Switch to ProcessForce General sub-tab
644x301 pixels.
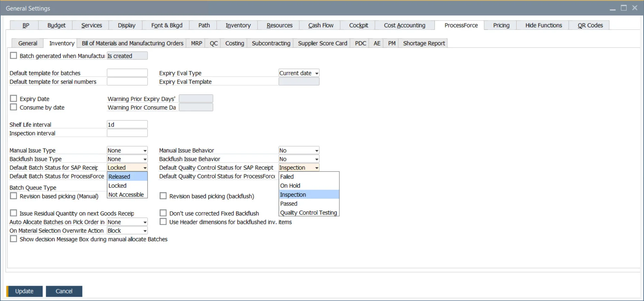coord(28,43)
